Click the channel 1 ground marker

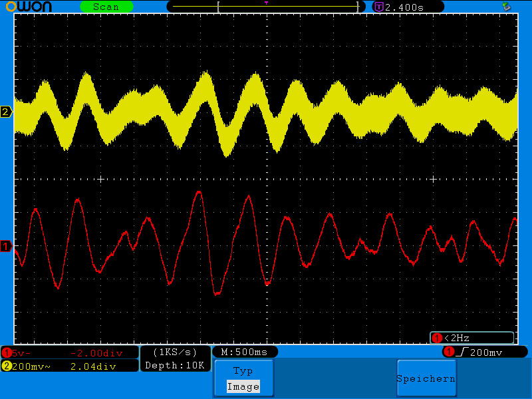tap(7, 247)
